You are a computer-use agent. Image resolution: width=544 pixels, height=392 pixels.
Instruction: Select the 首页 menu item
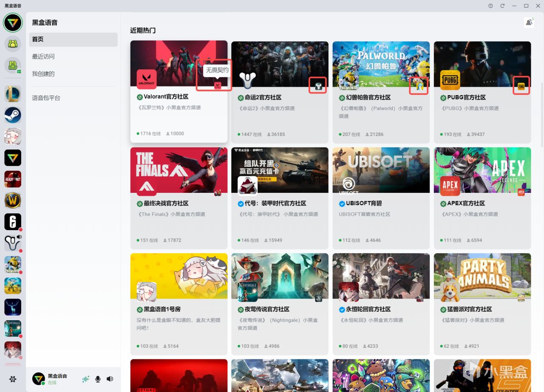click(74, 39)
